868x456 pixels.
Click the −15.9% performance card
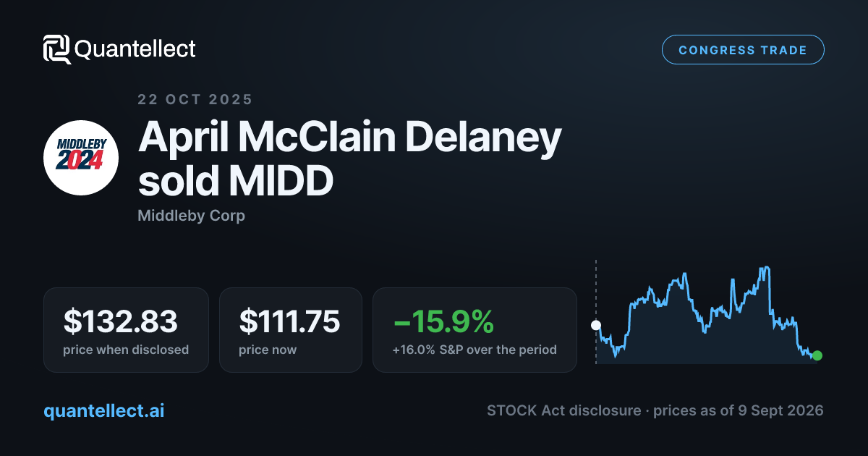click(475, 330)
